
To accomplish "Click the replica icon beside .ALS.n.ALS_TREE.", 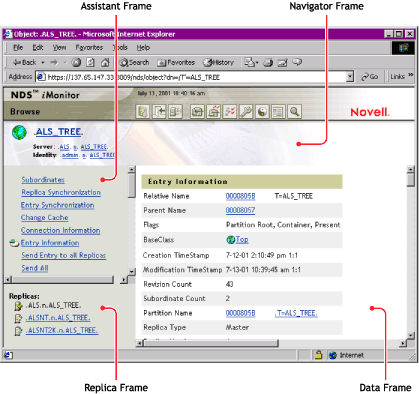I will tap(19, 306).
